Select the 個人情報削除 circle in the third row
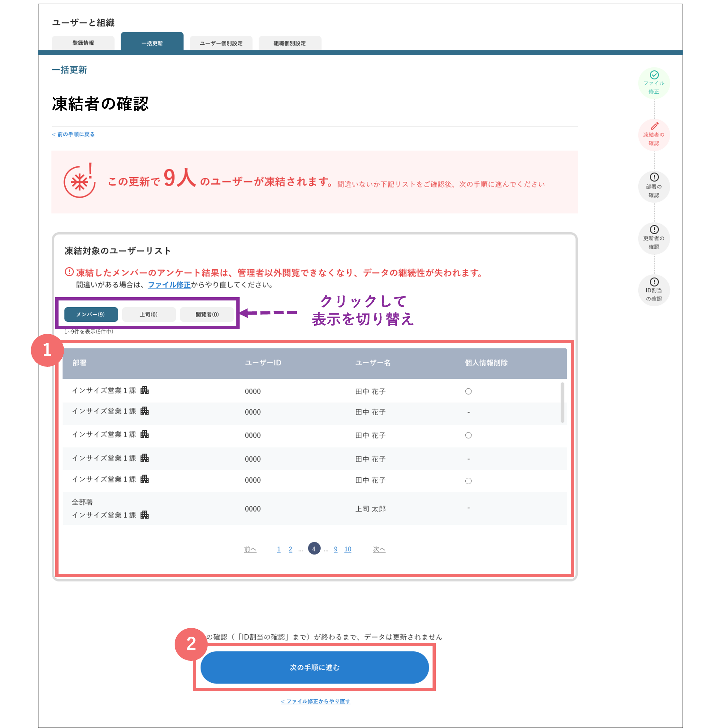 pos(468,435)
